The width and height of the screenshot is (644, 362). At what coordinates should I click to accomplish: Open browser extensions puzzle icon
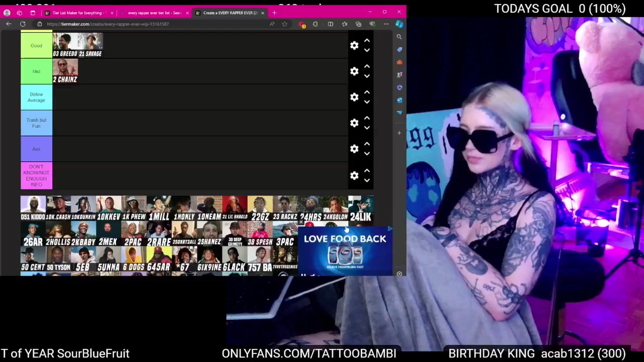315,24
